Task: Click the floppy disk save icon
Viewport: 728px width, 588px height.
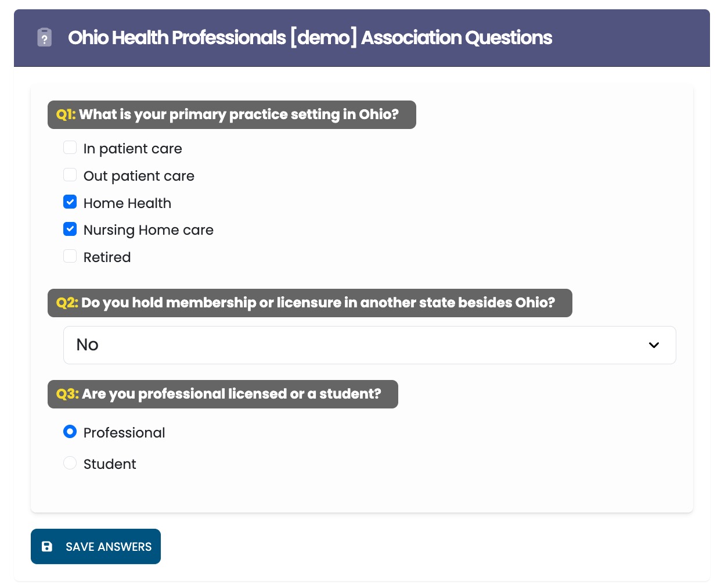Action: (47, 547)
